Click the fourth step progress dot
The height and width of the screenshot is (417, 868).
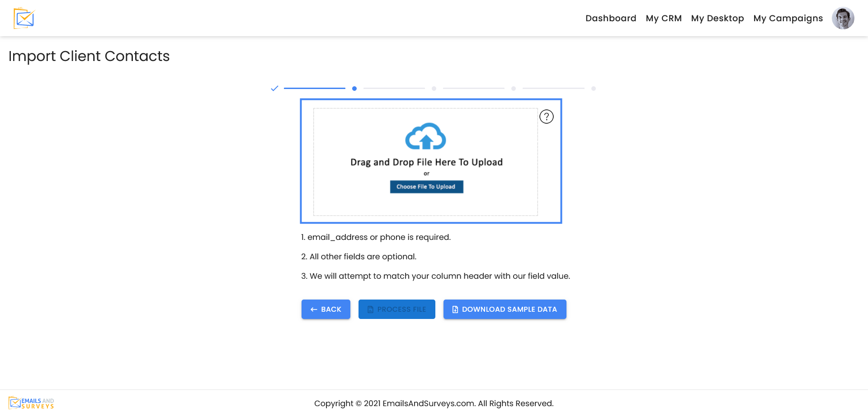[x=514, y=89]
